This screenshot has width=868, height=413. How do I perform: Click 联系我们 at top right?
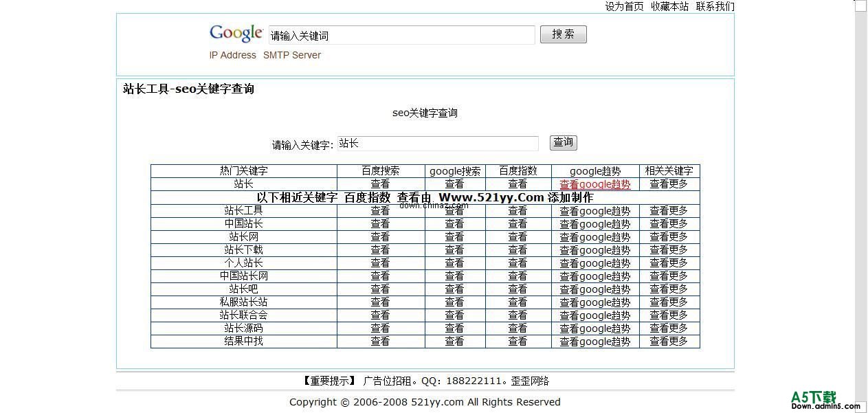pos(716,6)
